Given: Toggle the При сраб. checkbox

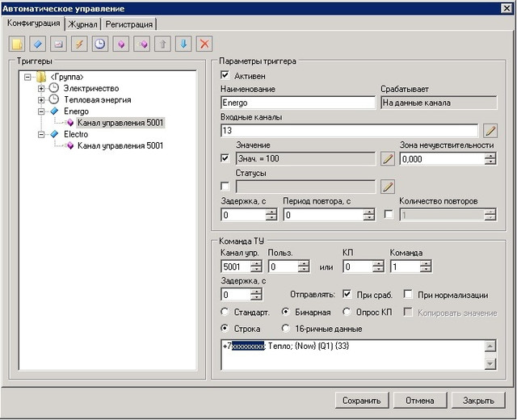Looking at the screenshot, I should [x=347, y=294].
